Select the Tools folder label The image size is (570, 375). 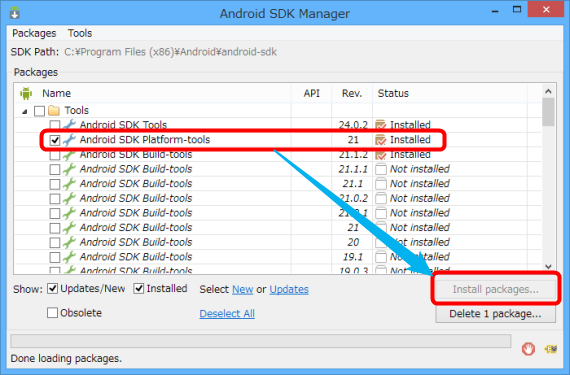click(x=76, y=110)
